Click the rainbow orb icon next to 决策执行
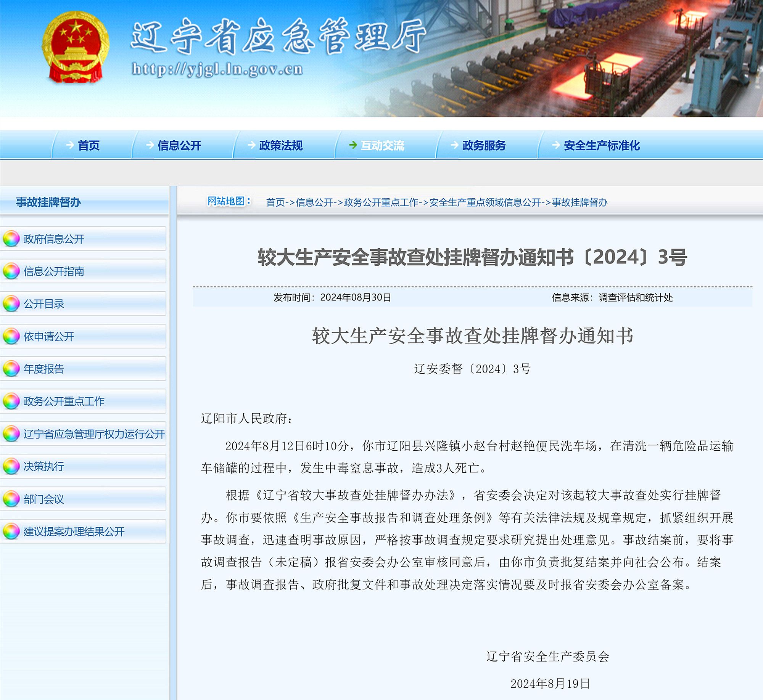763x700 pixels. (11, 466)
